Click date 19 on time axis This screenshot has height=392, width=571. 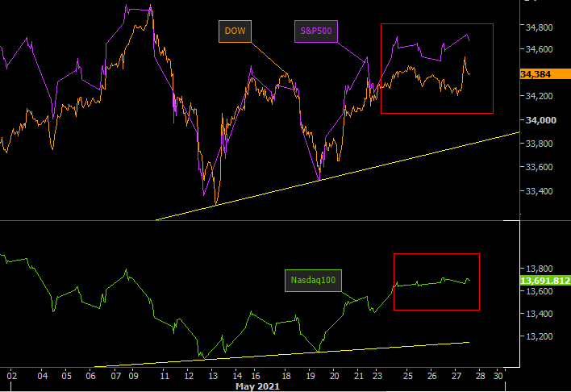tap(311, 376)
